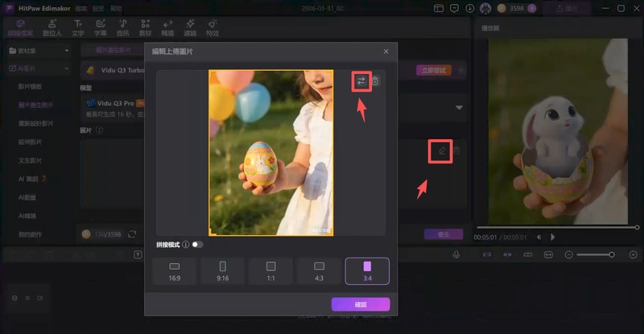The height and width of the screenshot is (334, 644).
Task: Select 文生影片 in the sidebar
Action: 30,161
